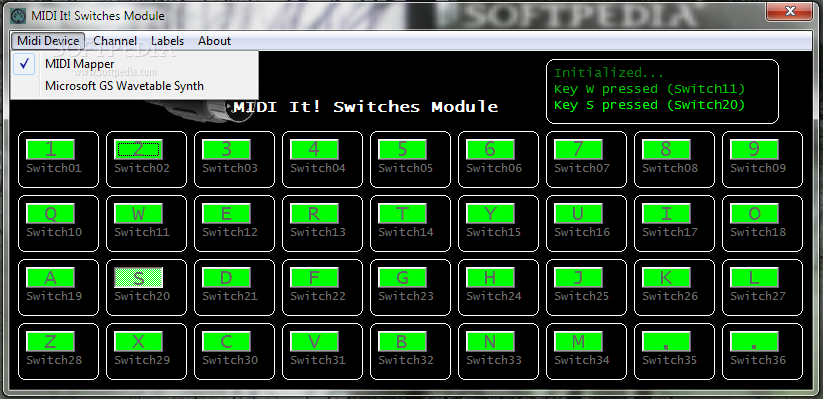Trigger switch button 2 (Switch02)
The image size is (823, 399).
click(139, 150)
